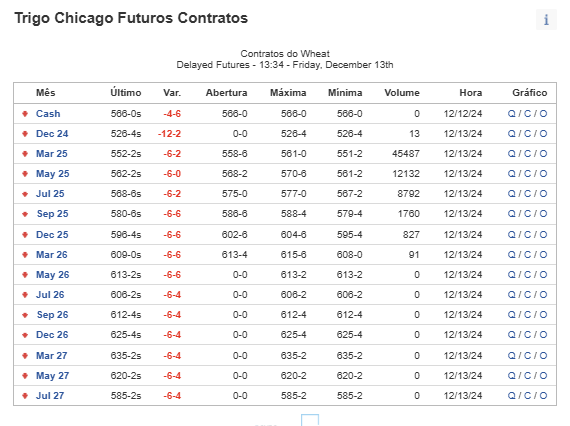Select the Dec 26 contract link

[52, 335]
